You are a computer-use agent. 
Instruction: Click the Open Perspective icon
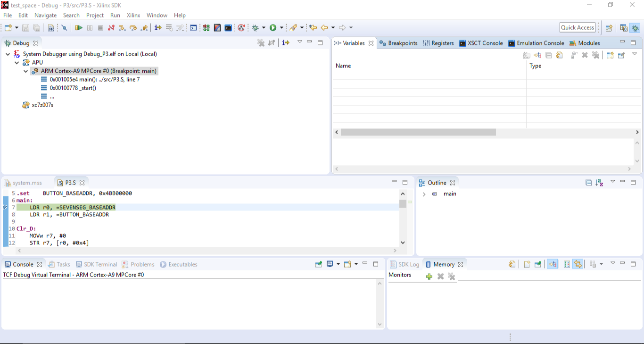point(609,28)
